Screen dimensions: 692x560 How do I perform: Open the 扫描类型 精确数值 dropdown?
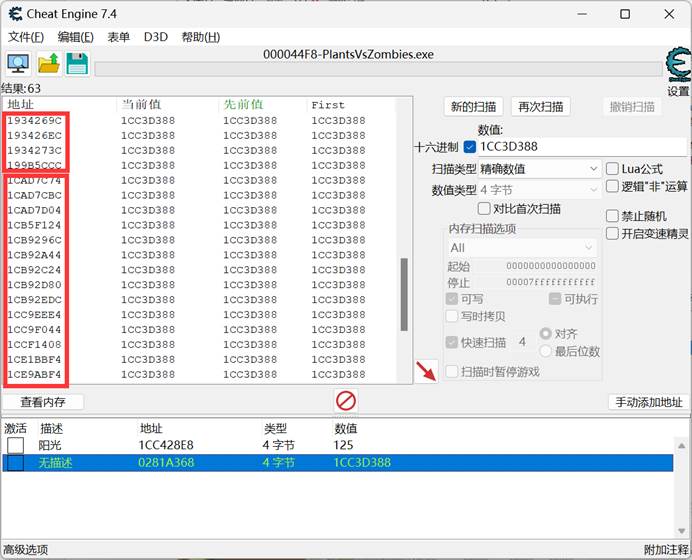click(x=539, y=169)
